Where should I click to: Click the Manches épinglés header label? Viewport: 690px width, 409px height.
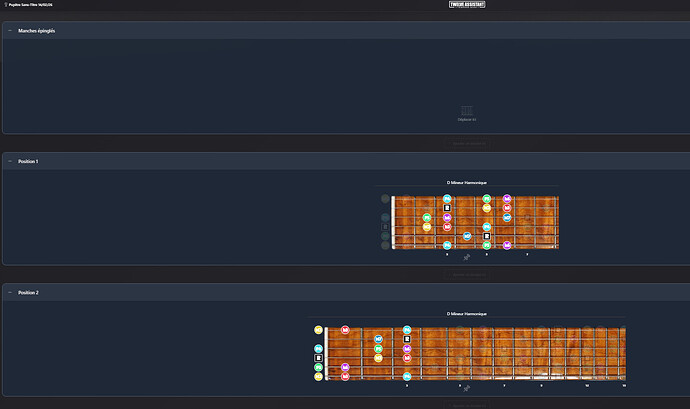pos(35,30)
